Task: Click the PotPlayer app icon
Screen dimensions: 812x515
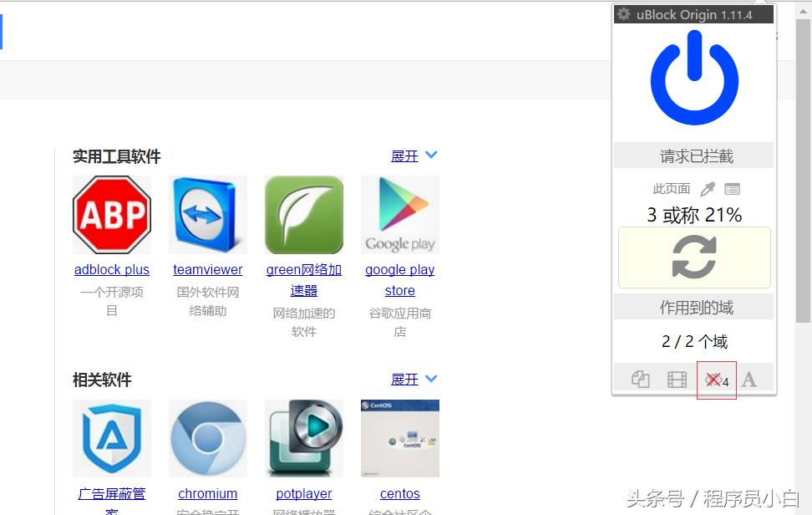Action: pos(304,438)
